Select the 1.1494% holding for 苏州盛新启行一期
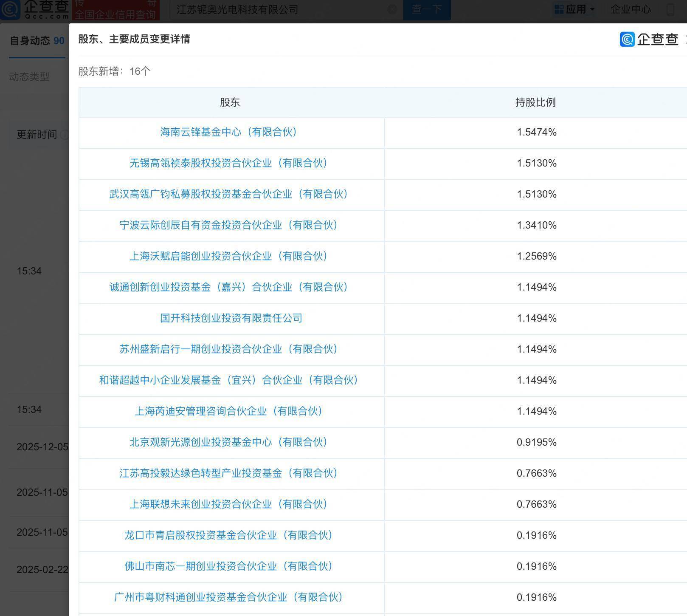 pos(537,349)
